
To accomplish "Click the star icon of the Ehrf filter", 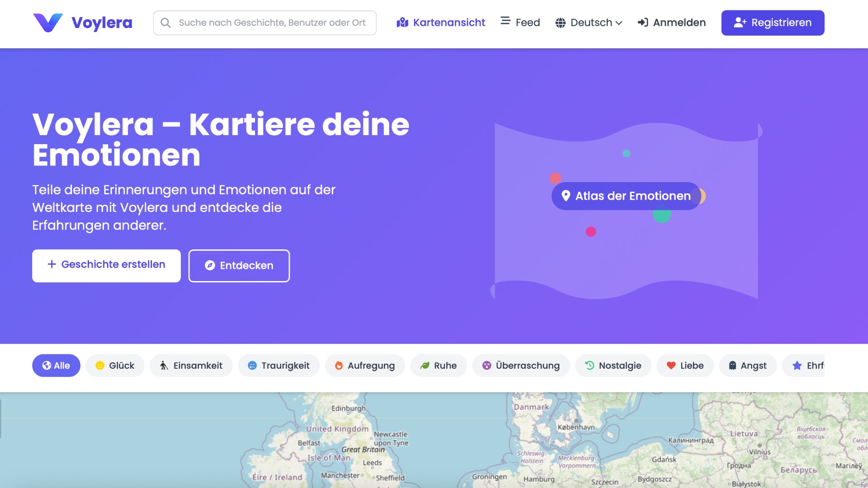I will pos(797,366).
